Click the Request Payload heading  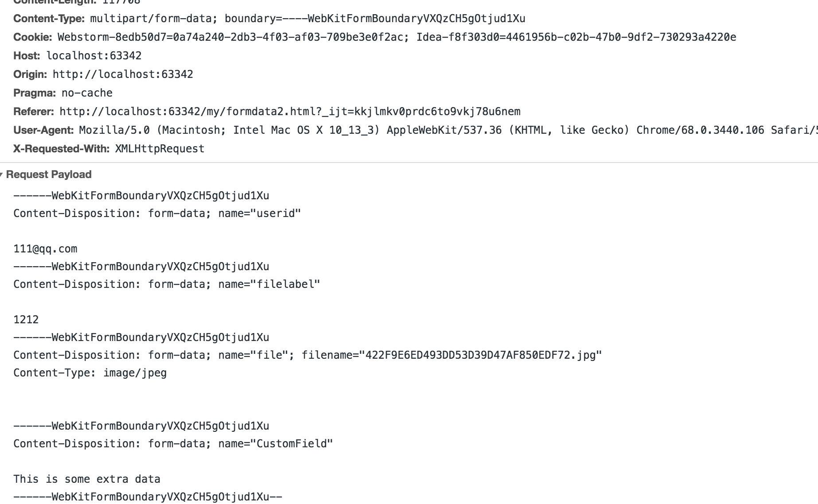(49, 174)
